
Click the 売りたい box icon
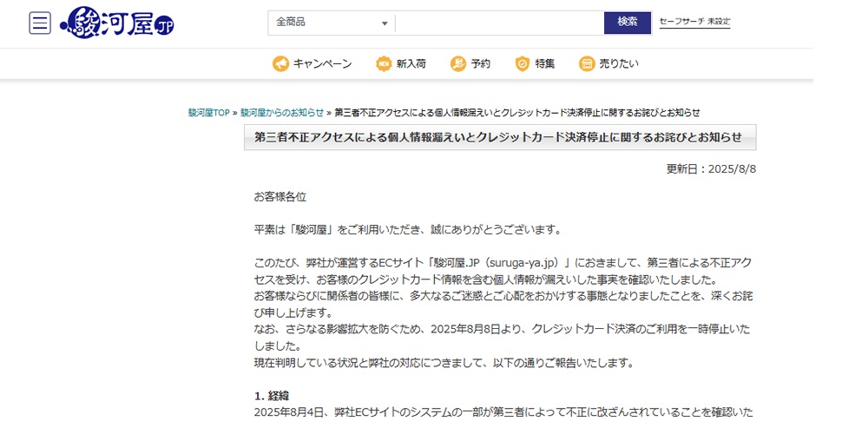[x=587, y=63]
